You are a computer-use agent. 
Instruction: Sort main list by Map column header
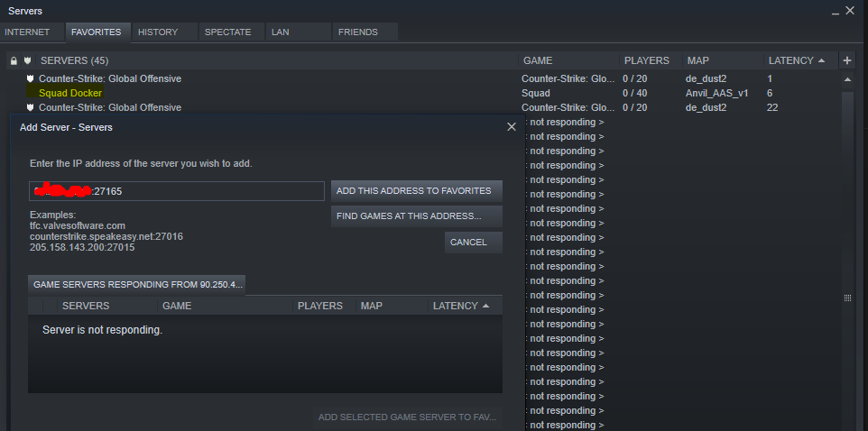[x=723, y=60]
